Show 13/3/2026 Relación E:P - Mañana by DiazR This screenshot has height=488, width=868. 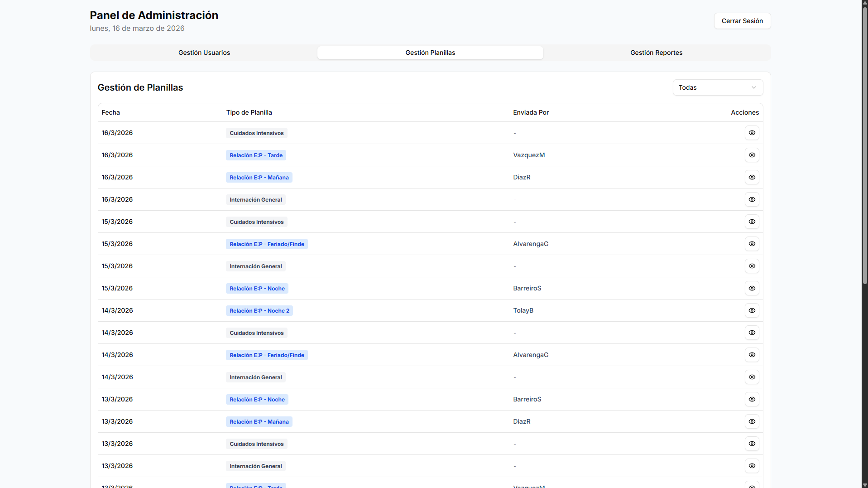[x=752, y=421]
